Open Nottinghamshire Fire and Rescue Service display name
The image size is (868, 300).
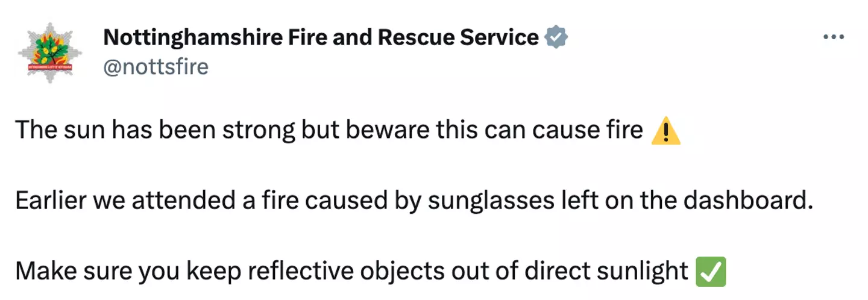pos(321,38)
